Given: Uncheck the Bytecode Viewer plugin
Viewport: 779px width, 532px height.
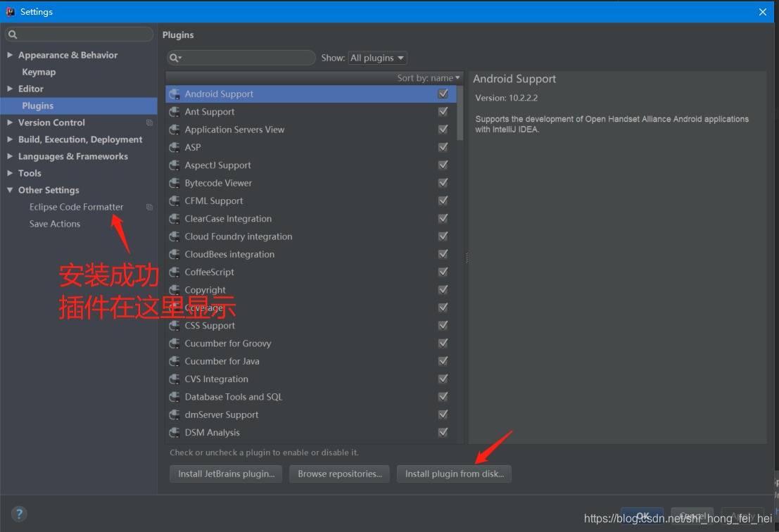Looking at the screenshot, I should 443,183.
